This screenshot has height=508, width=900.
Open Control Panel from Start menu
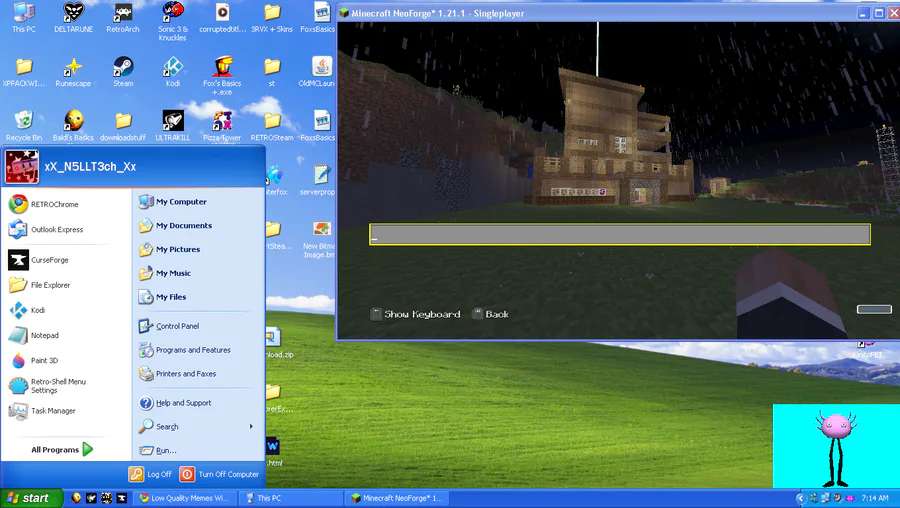[x=169, y=326]
